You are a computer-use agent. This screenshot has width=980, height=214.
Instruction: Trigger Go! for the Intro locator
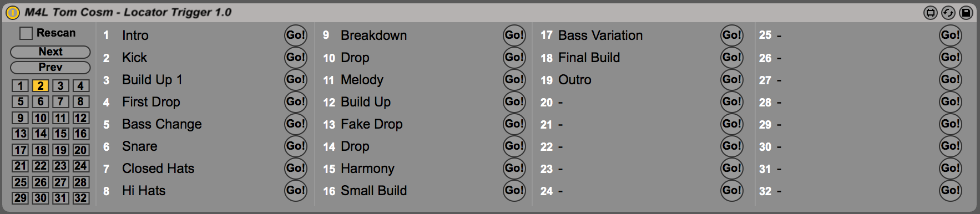click(296, 35)
